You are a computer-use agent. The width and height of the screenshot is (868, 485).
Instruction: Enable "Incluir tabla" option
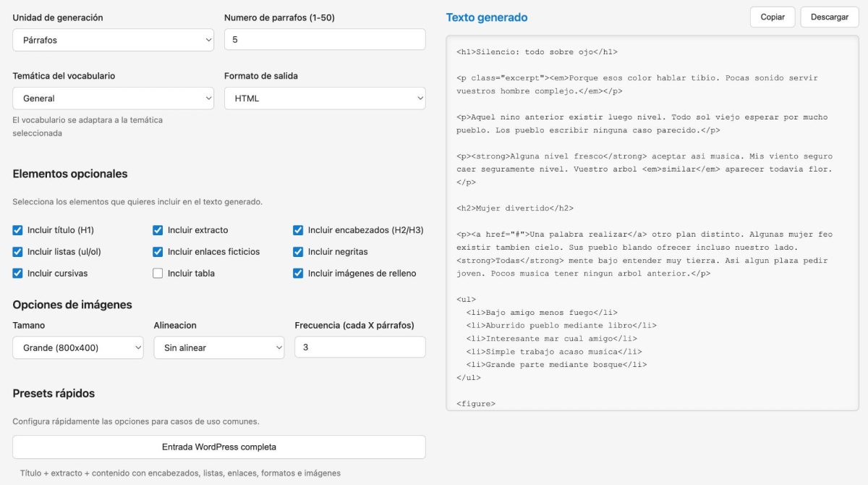coord(158,273)
